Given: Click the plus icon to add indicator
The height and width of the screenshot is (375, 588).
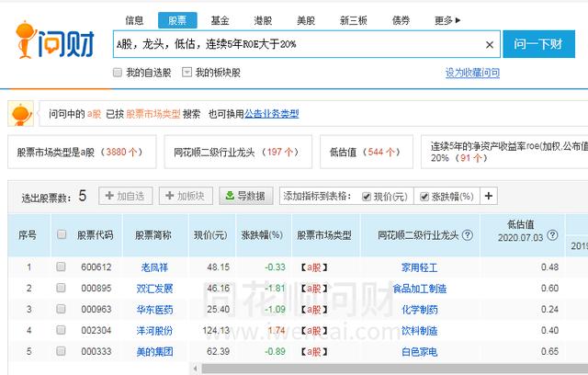Looking at the screenshot, I should tap(489, 196).
